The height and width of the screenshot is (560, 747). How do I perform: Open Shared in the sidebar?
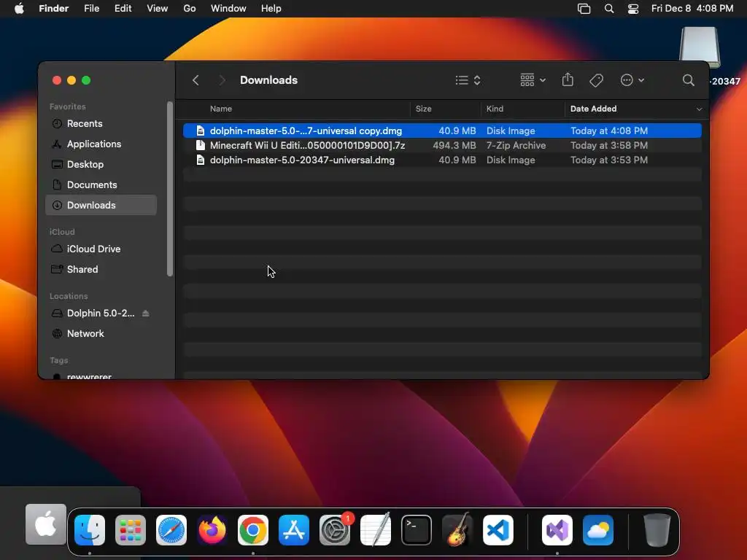pyautogui.click(x=101, y=270)
